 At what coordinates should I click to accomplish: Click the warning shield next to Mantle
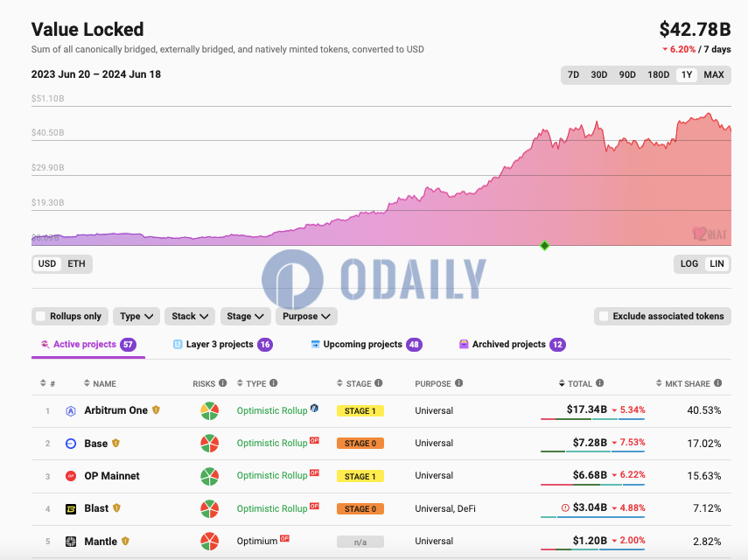click(x=125, y=541)
